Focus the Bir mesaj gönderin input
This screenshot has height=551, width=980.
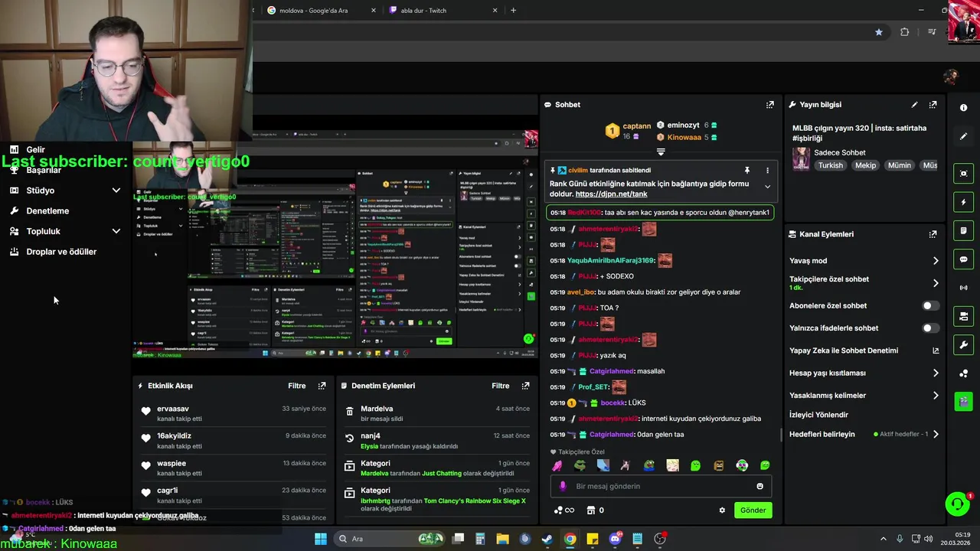(x=660, y=486)
